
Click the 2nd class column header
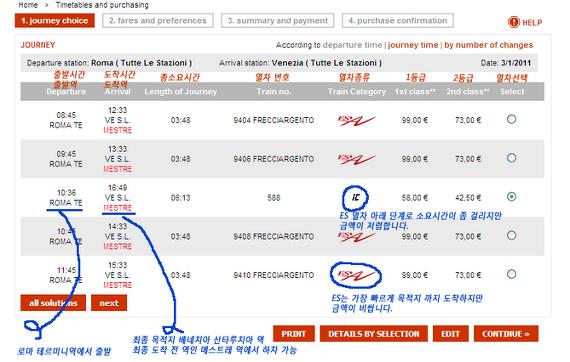tap(468, 92)
